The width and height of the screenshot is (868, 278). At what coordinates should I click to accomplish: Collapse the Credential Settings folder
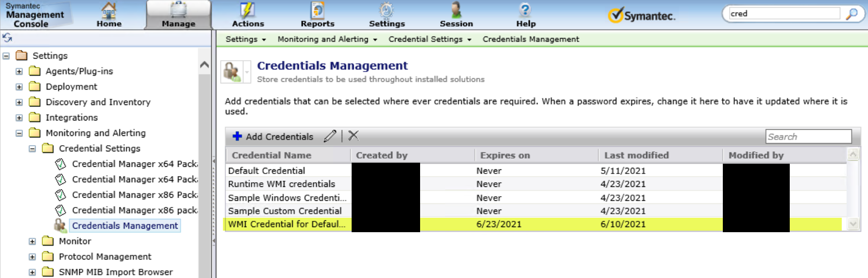pos(32,148)
